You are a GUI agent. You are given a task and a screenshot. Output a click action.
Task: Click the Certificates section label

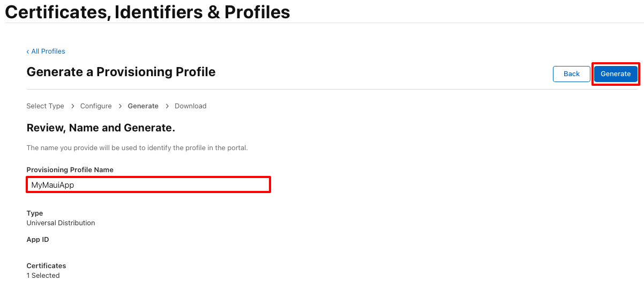tap(46, 266)
